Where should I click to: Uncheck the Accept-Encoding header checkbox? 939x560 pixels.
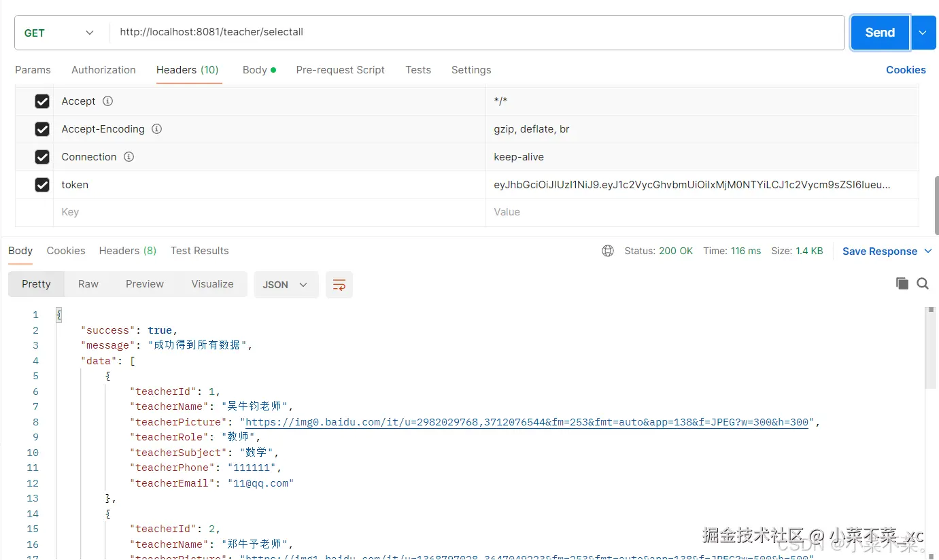click(42, 129)
